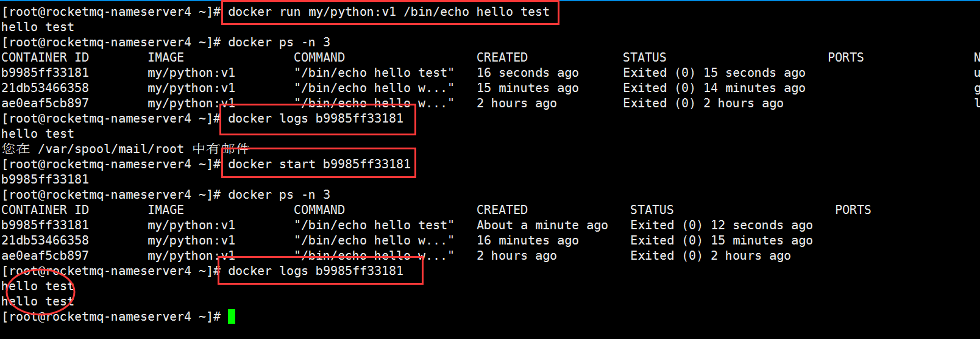Click the /var/spool/mail/root mail notice line
Screen dimensions: 980x339
point(126,149)
